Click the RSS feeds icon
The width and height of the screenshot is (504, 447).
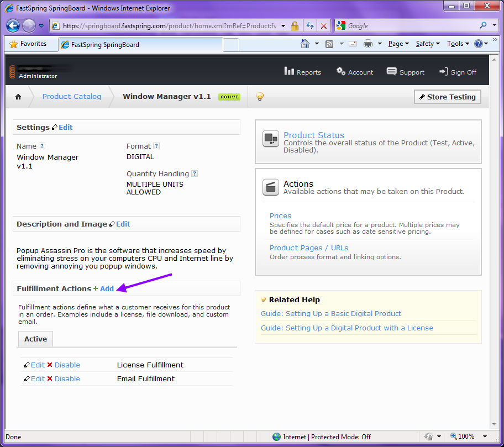click(329, 44)
